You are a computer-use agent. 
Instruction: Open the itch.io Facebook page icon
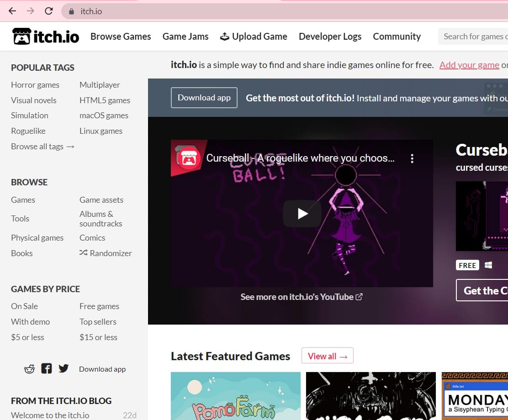pos(46,368)
